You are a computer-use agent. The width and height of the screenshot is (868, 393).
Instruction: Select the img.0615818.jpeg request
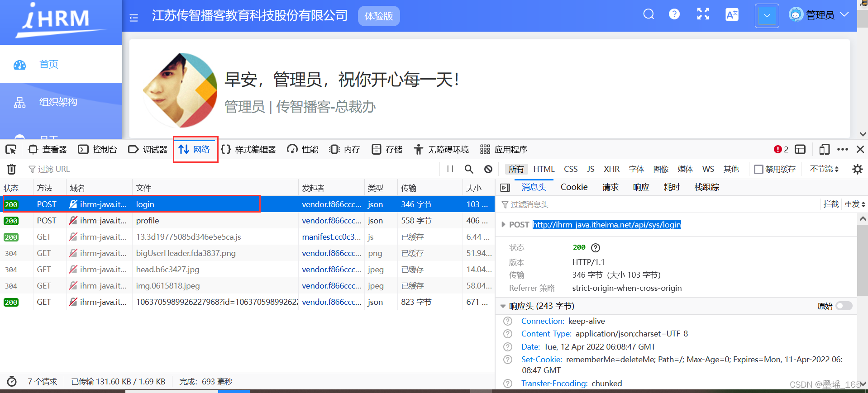pos(247,286)
